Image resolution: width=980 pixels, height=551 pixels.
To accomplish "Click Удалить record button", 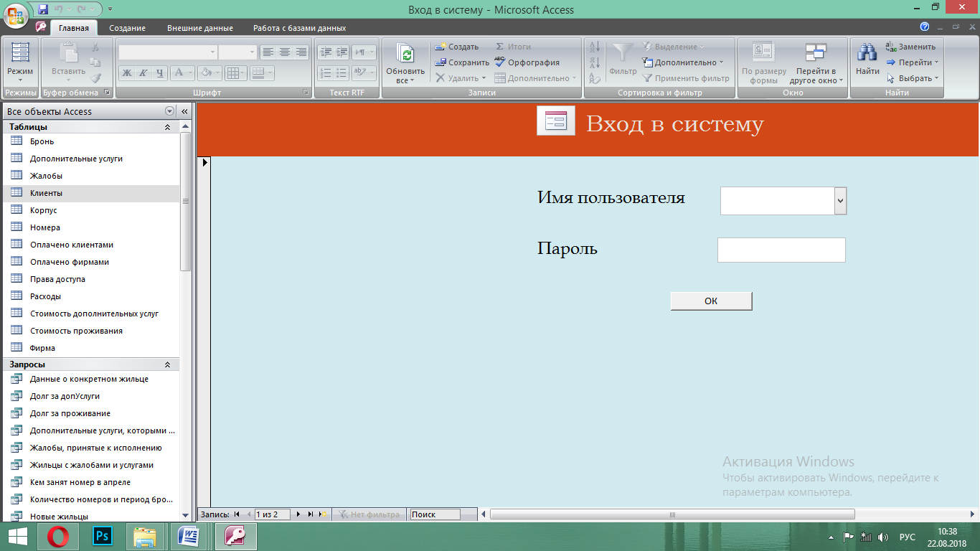I will pyautogui.click(x=461, y=78).
